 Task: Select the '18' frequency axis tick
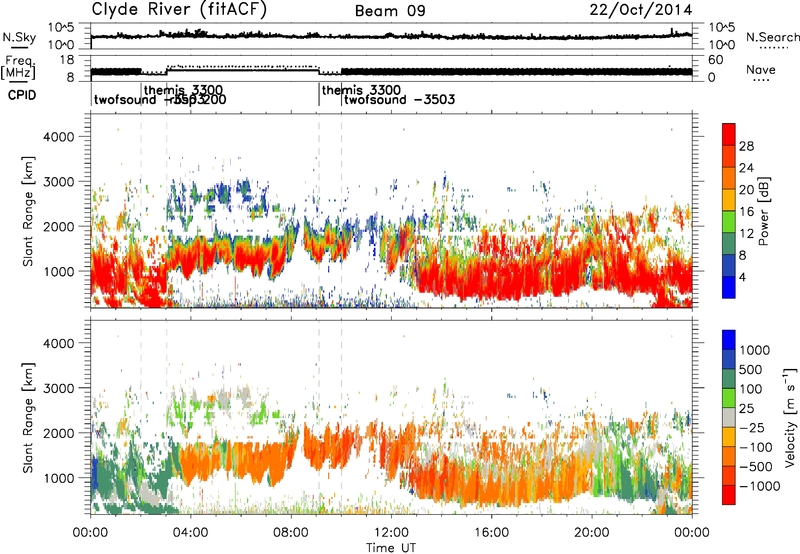coord(66,60)
